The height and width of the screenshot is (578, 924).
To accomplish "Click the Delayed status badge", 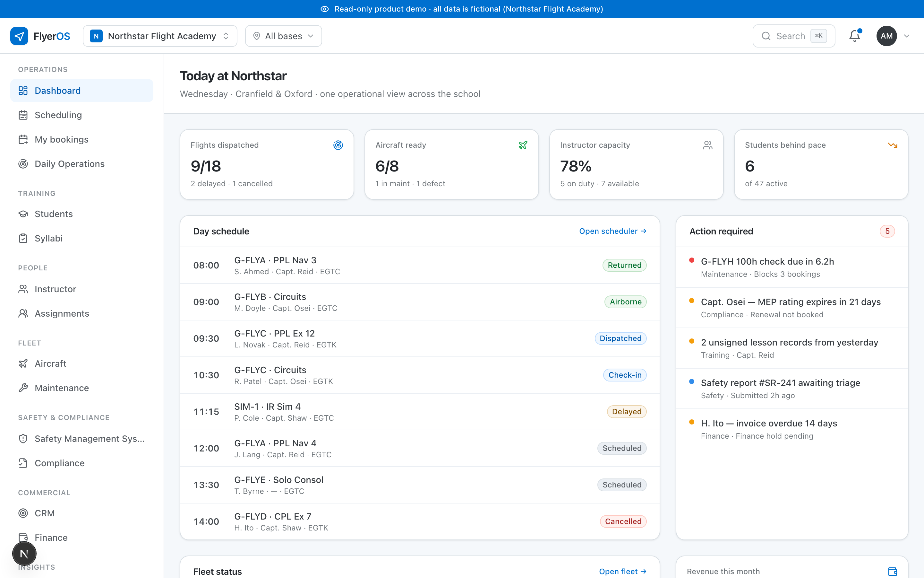I will pyautogui.click(x=627, y=412).
